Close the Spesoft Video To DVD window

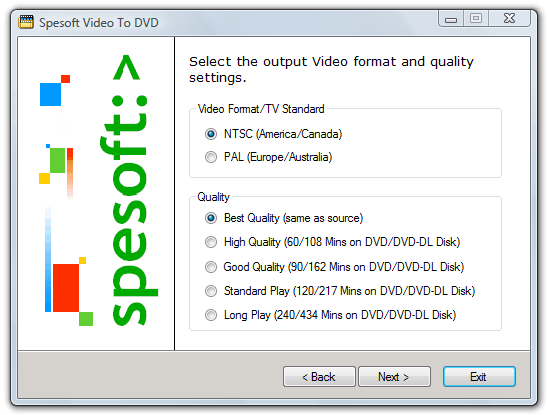point(510,18)
